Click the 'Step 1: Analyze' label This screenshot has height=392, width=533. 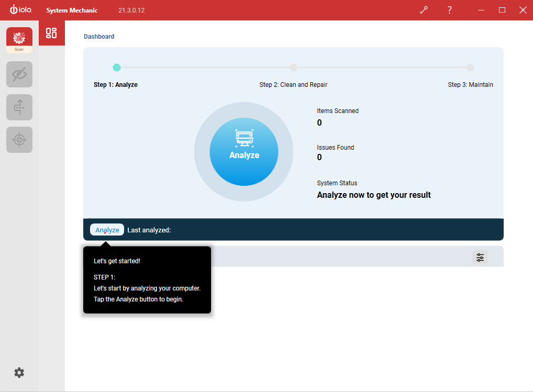pyautogui.click(x=116, y=85)
